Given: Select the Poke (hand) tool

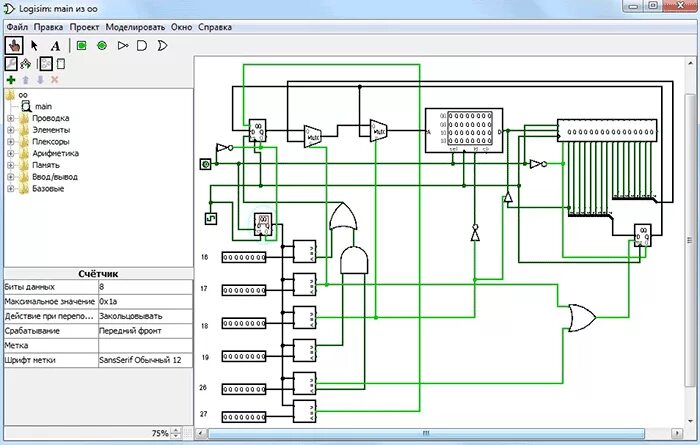Looking at the screenshot, I should click(14, 46).
